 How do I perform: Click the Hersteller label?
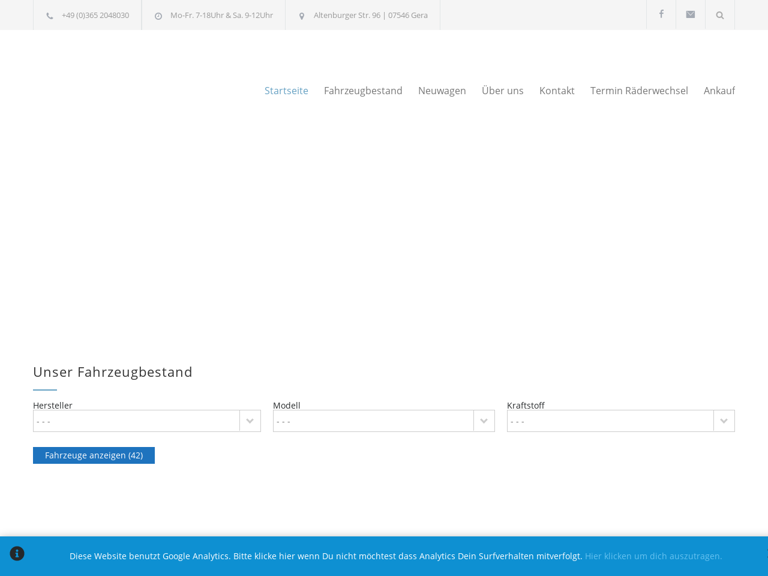point(52,405)
